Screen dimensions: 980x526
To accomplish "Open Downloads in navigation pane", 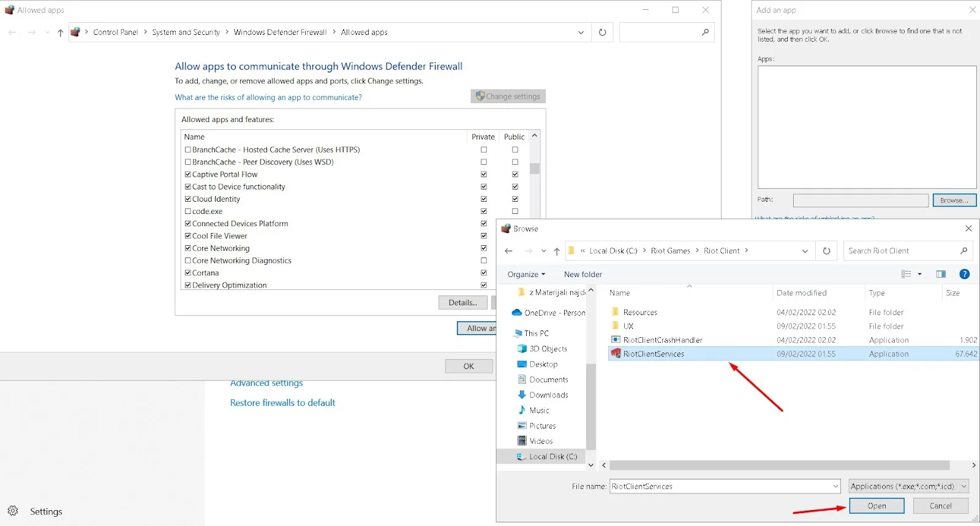I will pos(543,395).
